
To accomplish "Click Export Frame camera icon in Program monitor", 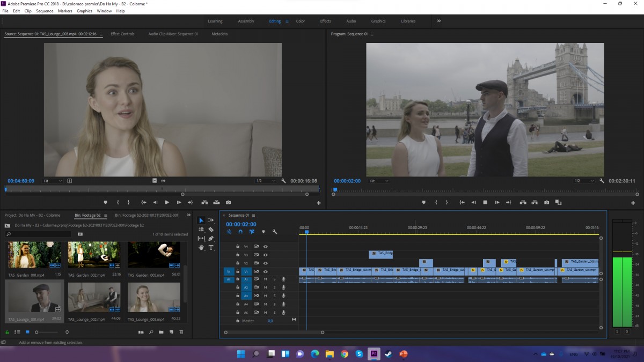I will 546,202.
